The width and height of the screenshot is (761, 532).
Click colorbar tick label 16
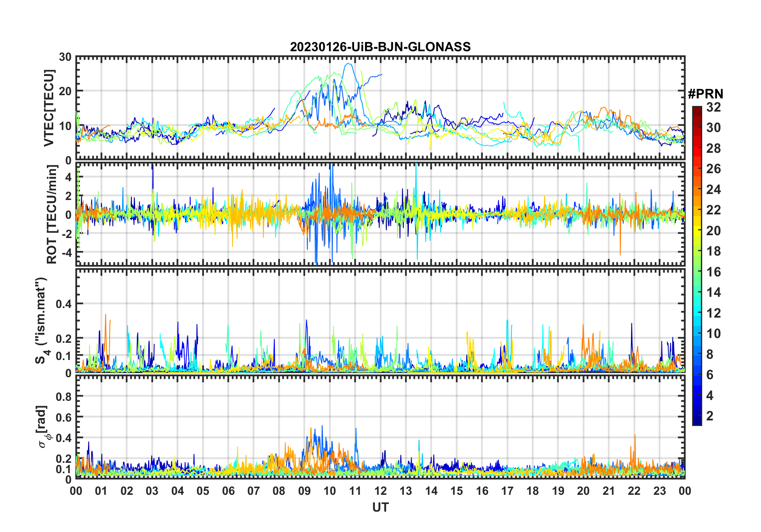click(x=713, y=272)
